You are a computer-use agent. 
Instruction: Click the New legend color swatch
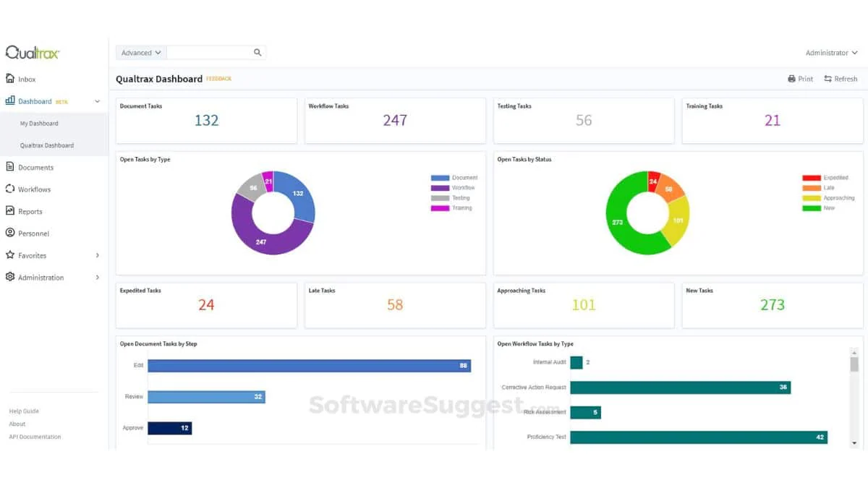click(x=812, y=208)
